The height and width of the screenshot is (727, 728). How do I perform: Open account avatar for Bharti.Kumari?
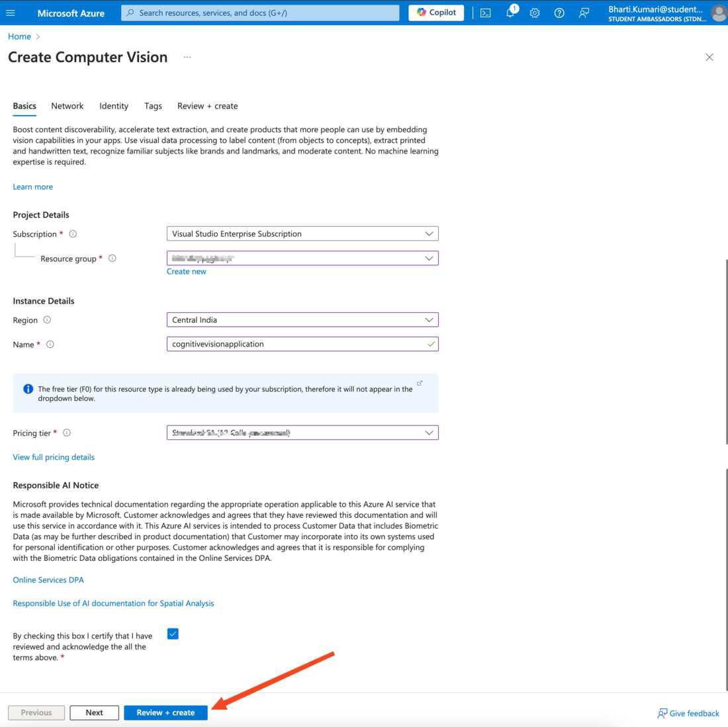pyautogui.click(x=719, y=13)
